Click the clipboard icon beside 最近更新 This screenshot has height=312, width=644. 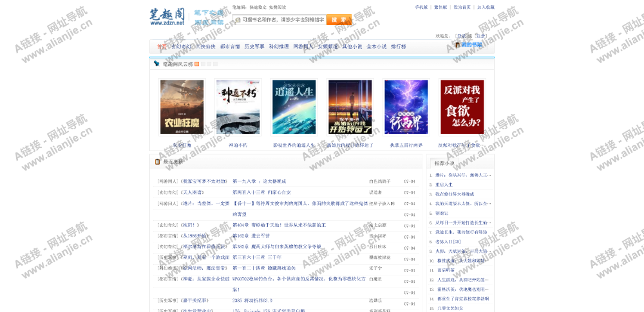(157, 161)
